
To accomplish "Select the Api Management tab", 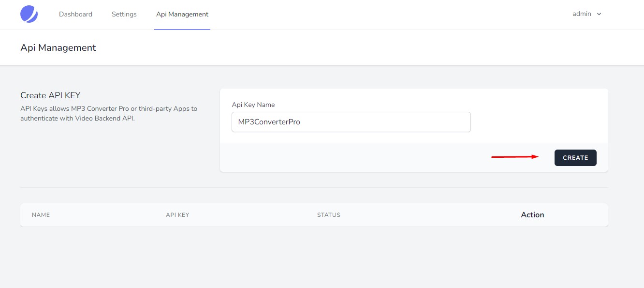I will point(182,15).
